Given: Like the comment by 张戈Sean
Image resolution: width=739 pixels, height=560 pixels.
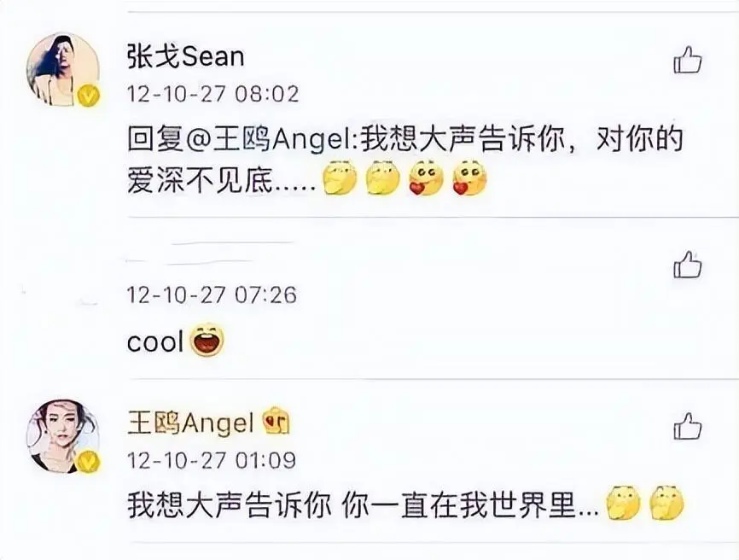Looking at the screenshot, I should pyautogui.click(x=688, y=60).
